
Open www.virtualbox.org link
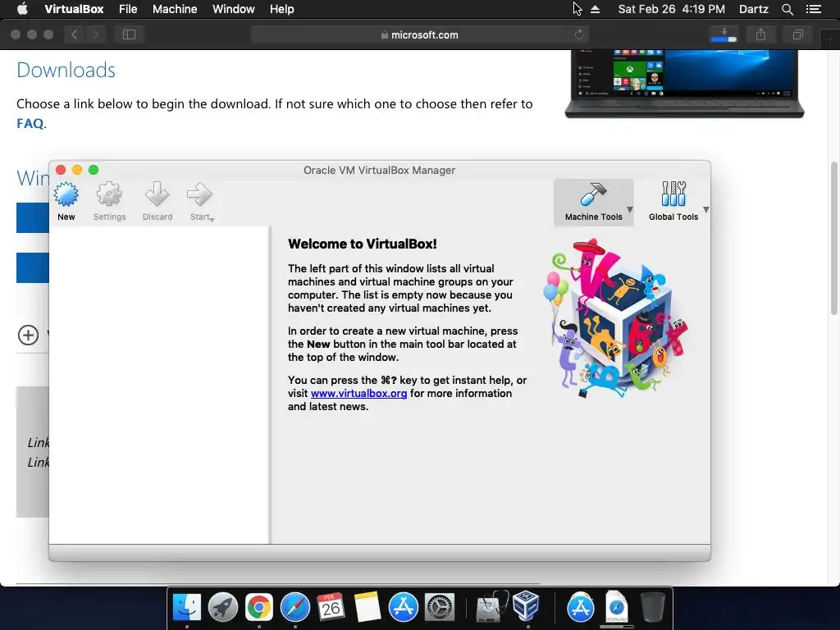[359, 393]
